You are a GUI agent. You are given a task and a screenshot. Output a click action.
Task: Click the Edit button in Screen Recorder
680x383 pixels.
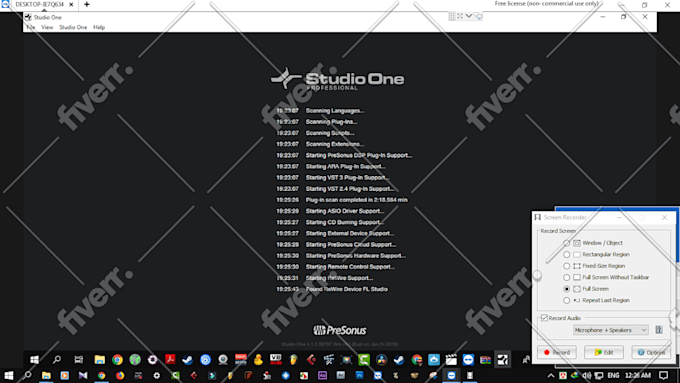pyautogui.click(x=604, y=352)
